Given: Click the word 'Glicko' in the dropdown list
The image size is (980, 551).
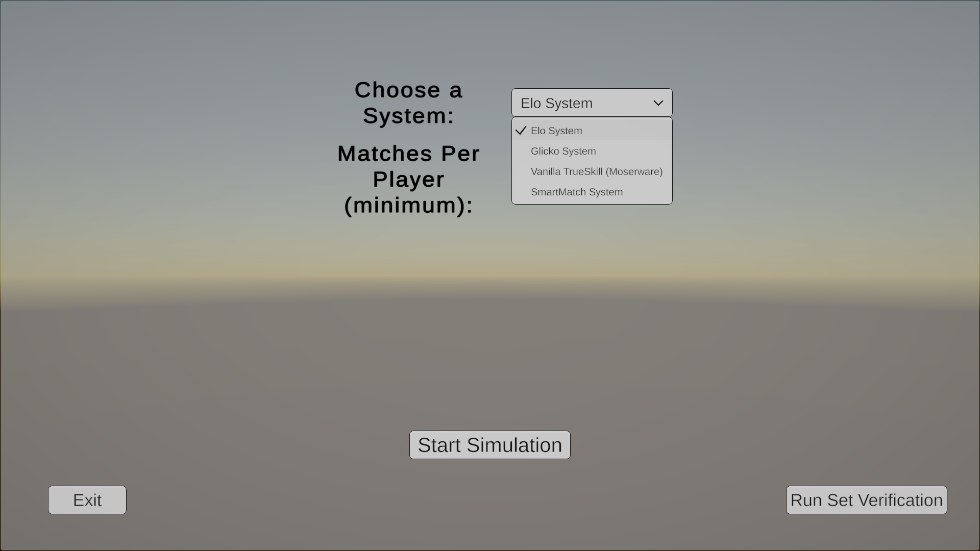Looking at the screenshot, I should point(545,151).
